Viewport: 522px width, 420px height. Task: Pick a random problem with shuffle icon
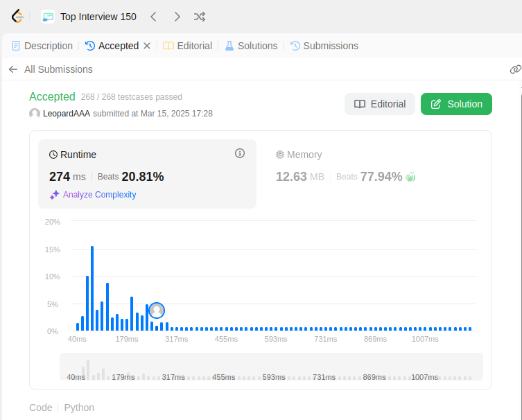pos(200,17)
